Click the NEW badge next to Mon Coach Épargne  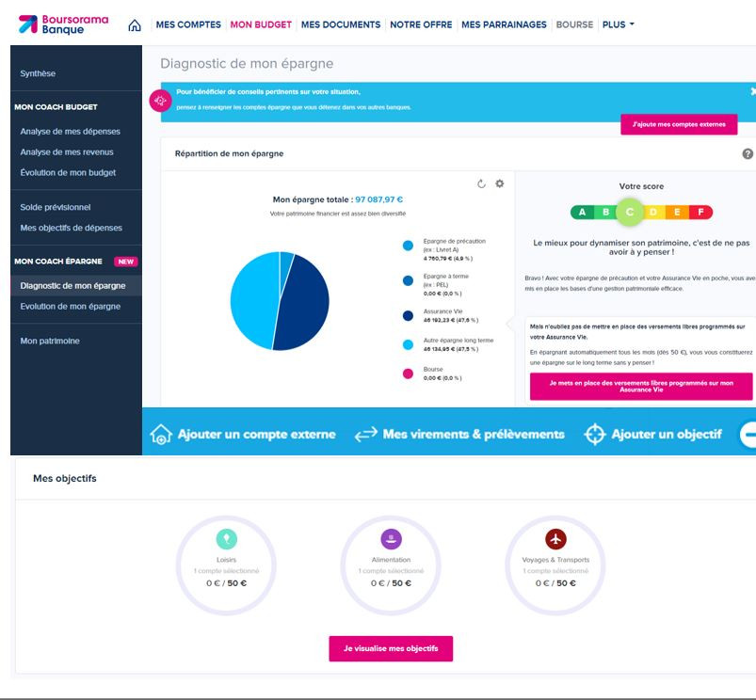pyautogui.click(x=126, y=262)
